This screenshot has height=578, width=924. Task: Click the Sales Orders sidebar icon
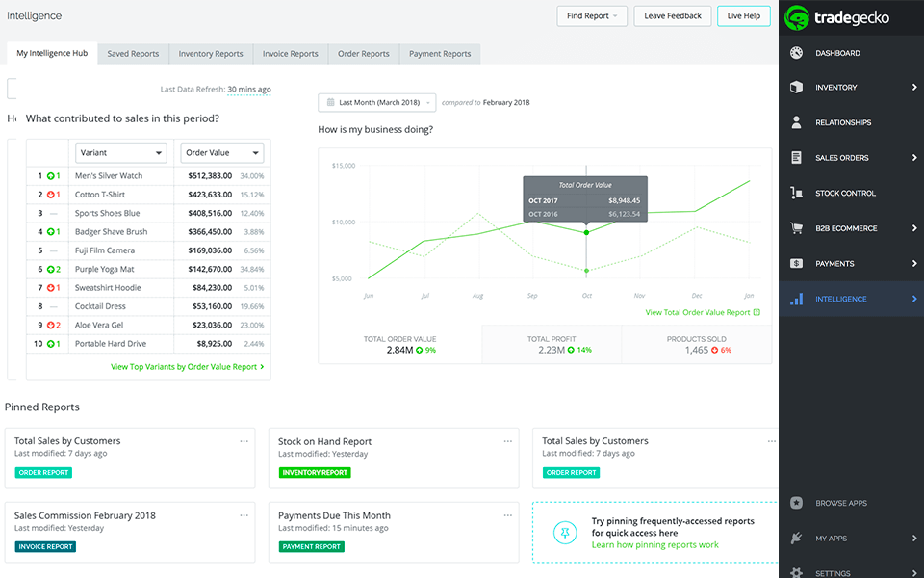point(797,157)
